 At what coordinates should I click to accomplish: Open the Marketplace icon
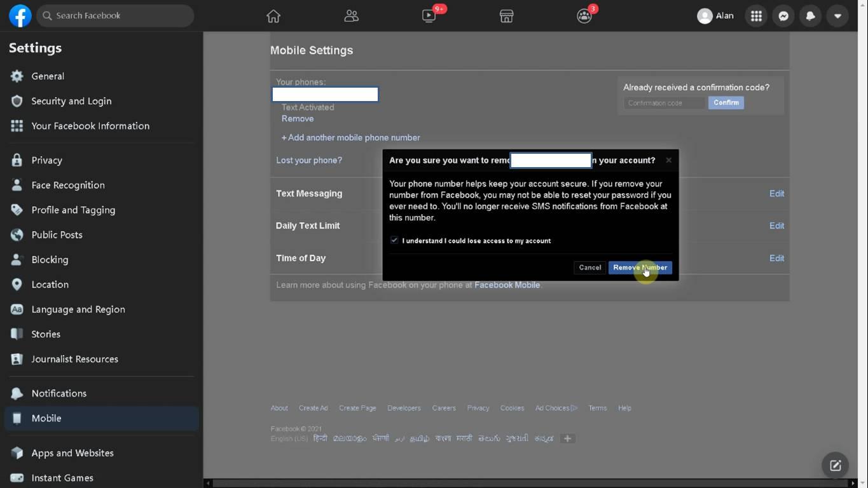[x=506, y=16]
